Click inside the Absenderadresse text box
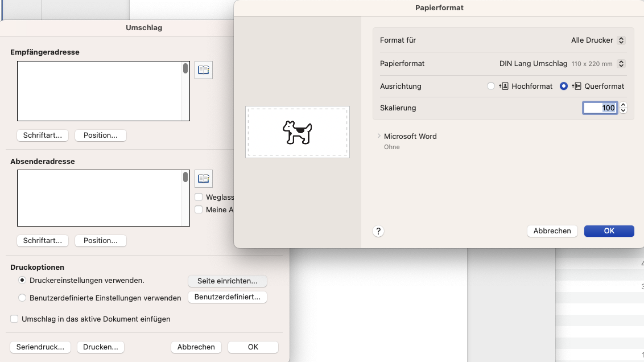The width and height of the screenshot is (644, 362). 99,198
